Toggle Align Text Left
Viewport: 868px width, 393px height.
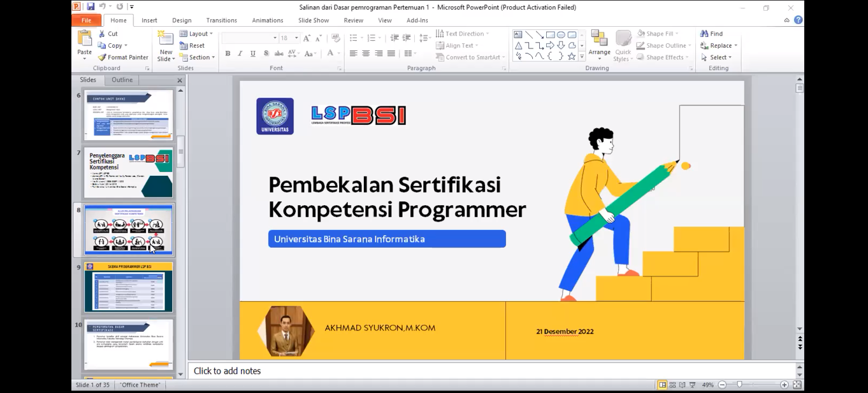click(353, 54)
